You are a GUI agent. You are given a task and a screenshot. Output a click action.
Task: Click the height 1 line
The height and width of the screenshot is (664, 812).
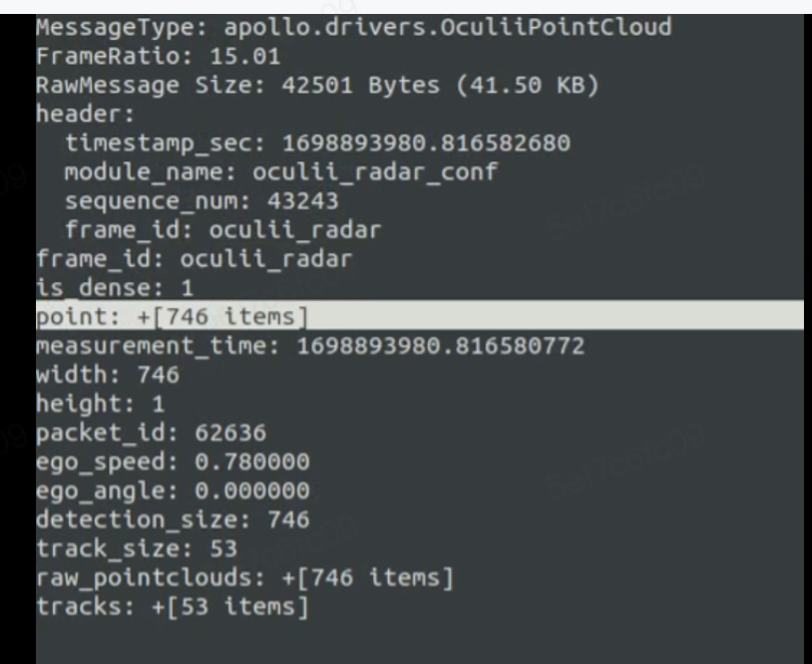pos(100,405)
